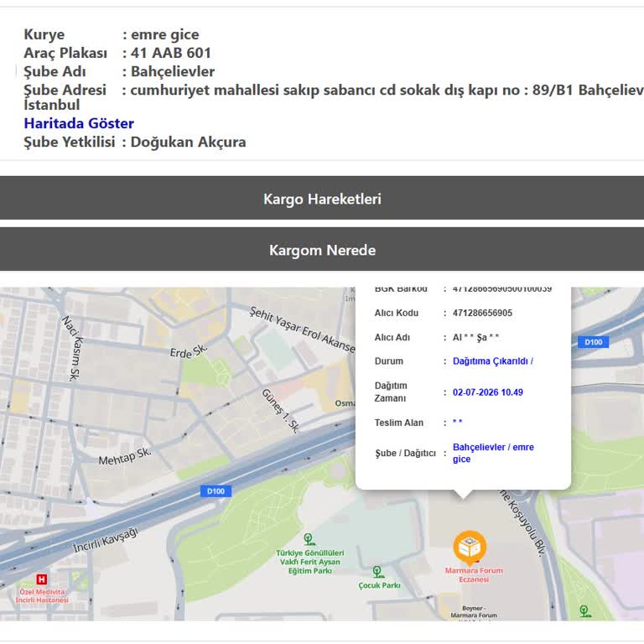Collapse the Kargom Nerede section
This screenshot has width=644, height=644.
tap(322, 250)
